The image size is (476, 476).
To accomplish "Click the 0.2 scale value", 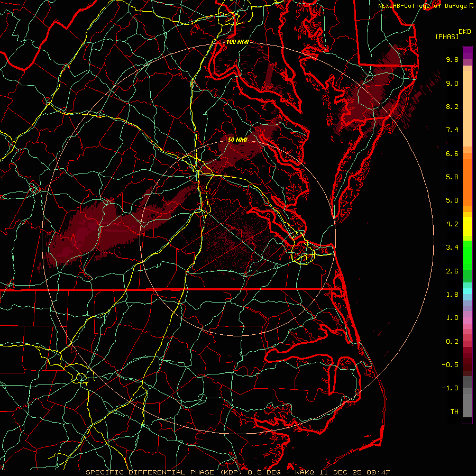I will [452, 342].
